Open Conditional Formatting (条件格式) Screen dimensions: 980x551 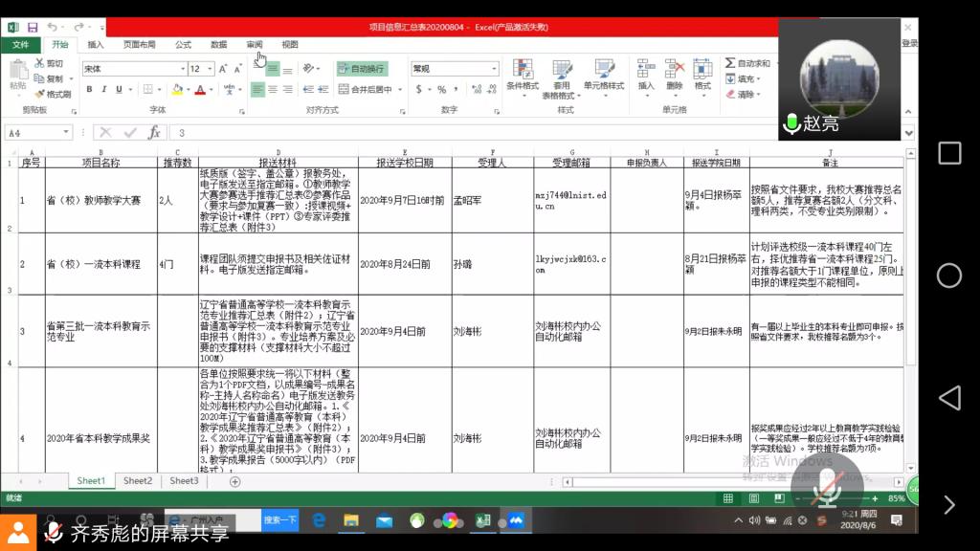point(523,78)
